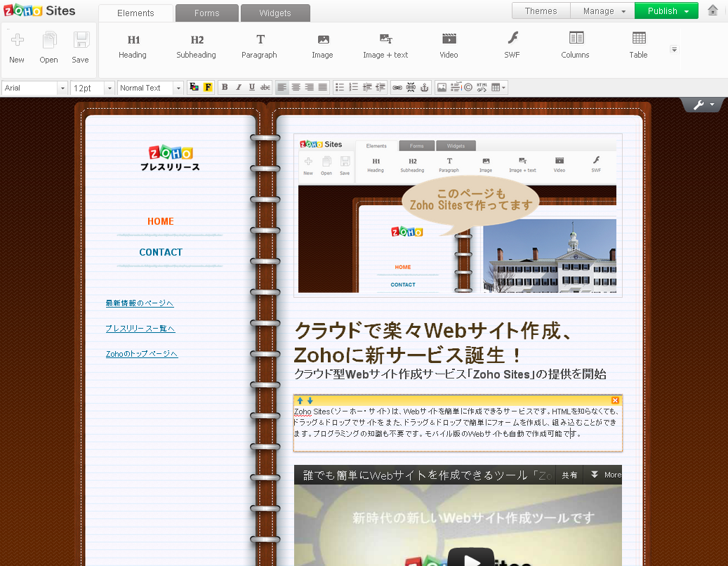728x566 pixels.
Task: Click the CONTACT navigation item
Action: (161, 252)
